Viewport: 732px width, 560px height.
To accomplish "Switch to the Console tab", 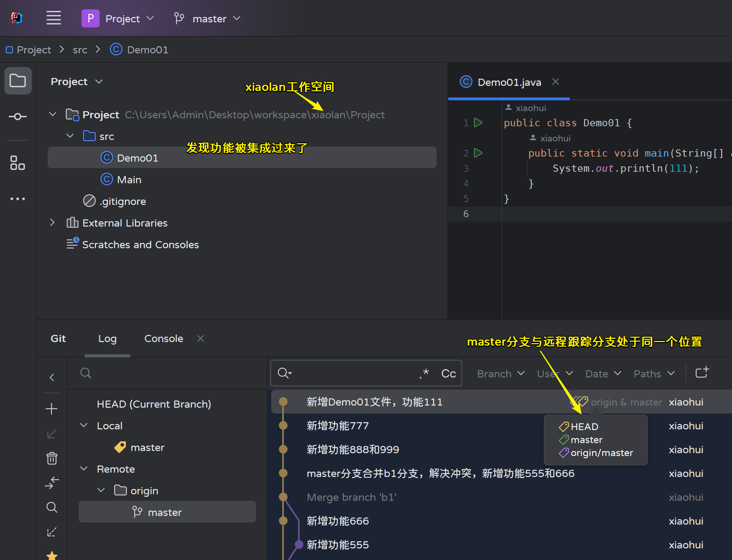I will 163,338.
